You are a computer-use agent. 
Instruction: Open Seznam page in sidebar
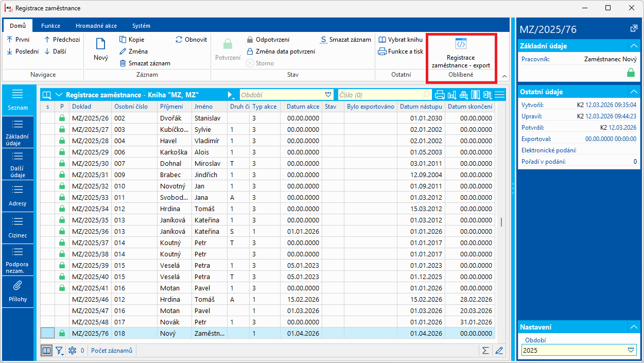(x=18, y=100)
